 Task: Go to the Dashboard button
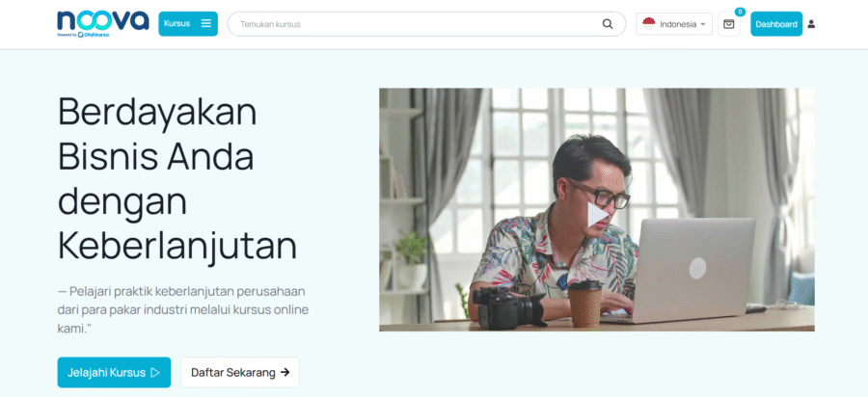click(775, 24)
